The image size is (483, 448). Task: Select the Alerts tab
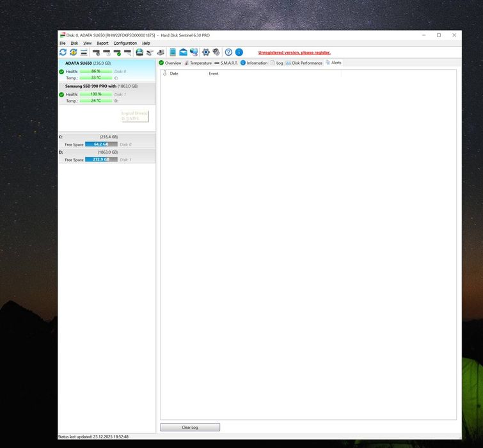[333, 63]
